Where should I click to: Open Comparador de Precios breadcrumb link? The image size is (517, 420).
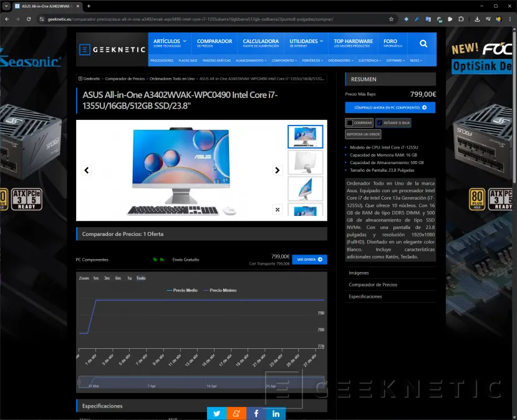pos(125,79)
